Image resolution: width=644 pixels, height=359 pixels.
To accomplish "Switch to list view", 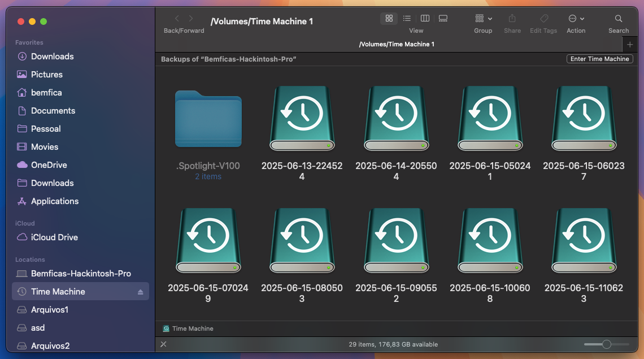I will click(407, 19).
